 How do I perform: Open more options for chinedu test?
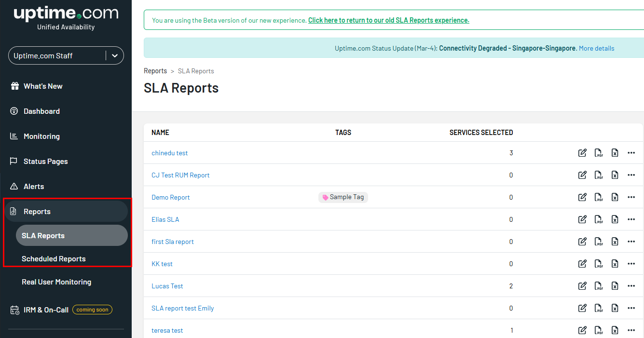pos(631,153)
